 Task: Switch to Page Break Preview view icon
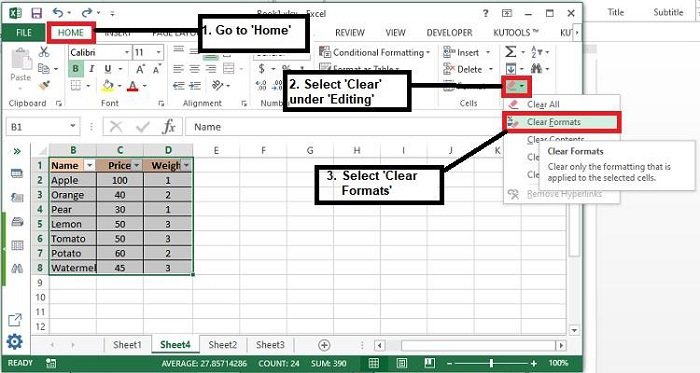[x=429, y=363]
